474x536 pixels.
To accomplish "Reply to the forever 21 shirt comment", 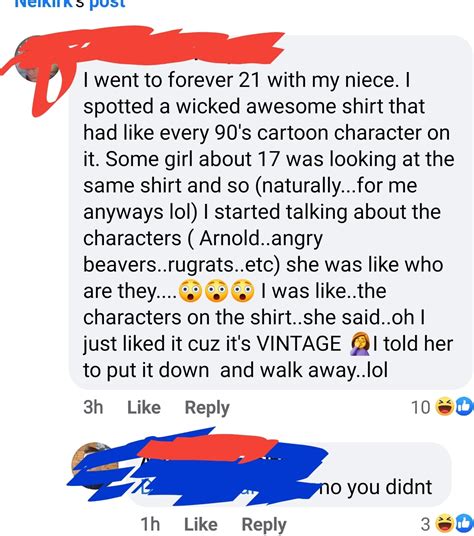I will 207,408.
